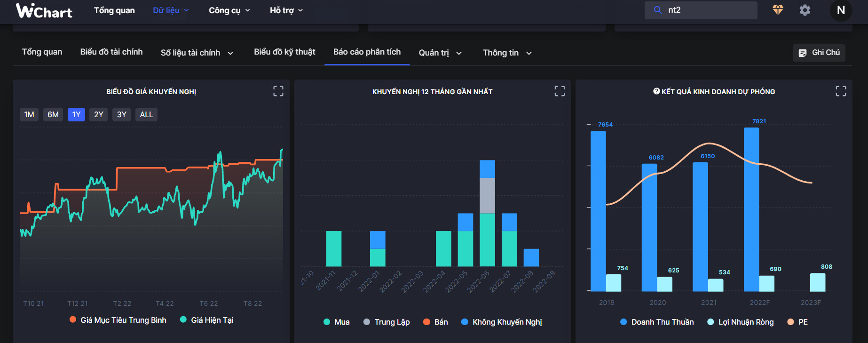The width and height of the screenshot is (868, 343).
Task: Select the 6M time range button
Action: pos(53,114)
